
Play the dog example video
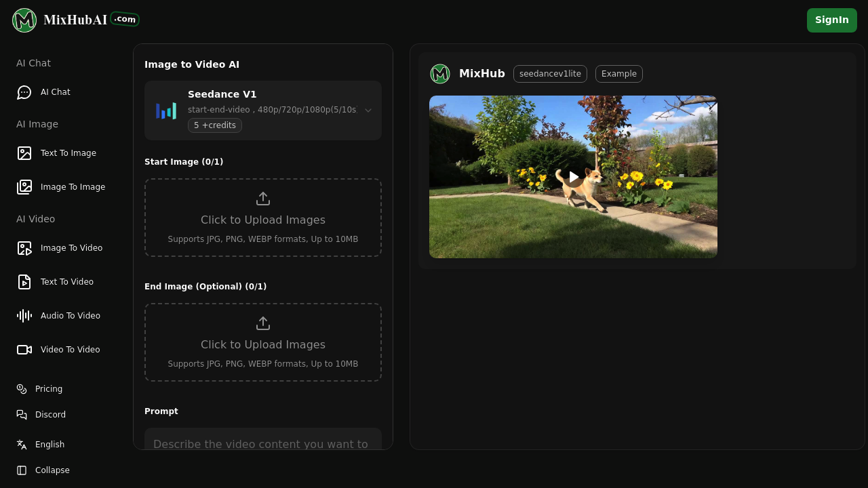coord(573,177)
